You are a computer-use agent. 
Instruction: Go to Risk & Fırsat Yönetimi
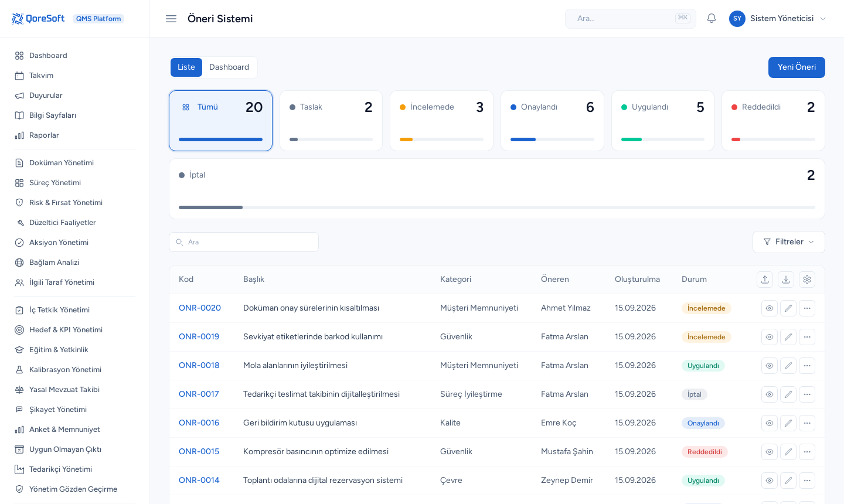[x=75, y=203]
